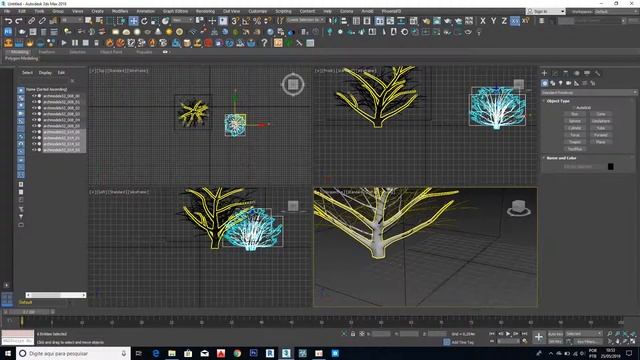Open the Graph Editors menu
Screen dimensions: 640x360
pos(176,11)
